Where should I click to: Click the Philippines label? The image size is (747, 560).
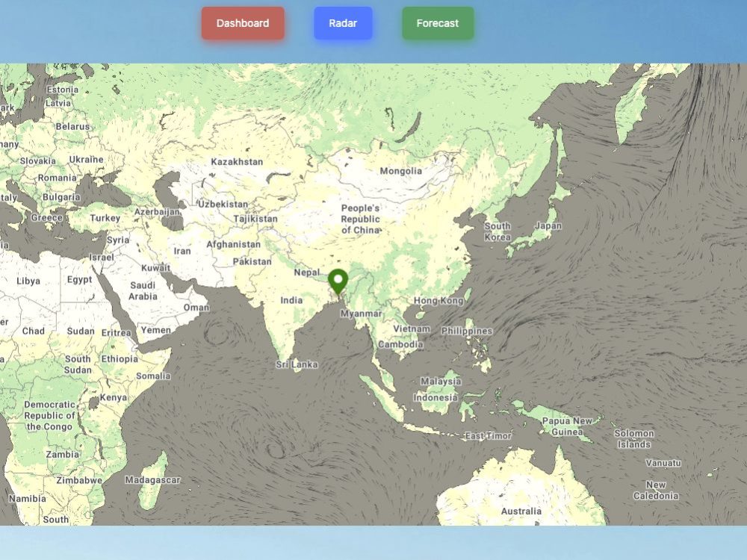[x=467, y=331]
